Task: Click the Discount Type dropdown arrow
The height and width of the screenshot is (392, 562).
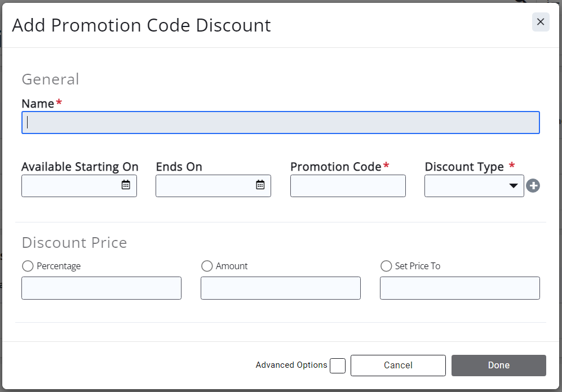Action: tap(513, 186)
